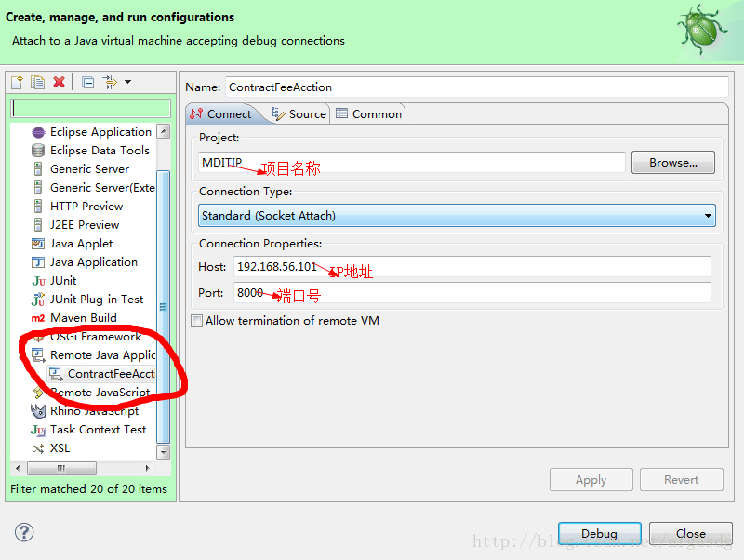Click the JUnit Plug-in Test icon

[38, 300]
